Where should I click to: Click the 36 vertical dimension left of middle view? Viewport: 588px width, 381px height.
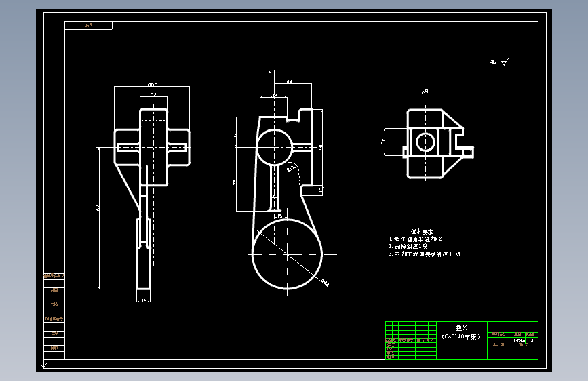(235, 137)
